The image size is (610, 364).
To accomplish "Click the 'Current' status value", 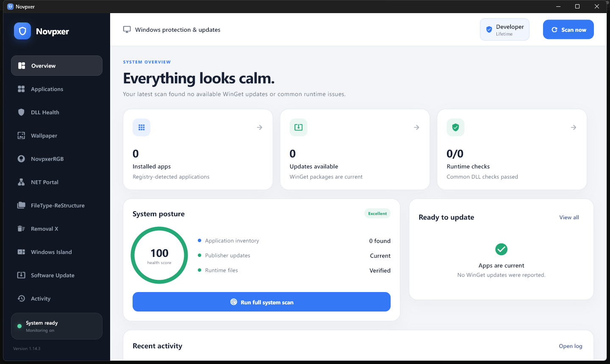I will point(380,256).
